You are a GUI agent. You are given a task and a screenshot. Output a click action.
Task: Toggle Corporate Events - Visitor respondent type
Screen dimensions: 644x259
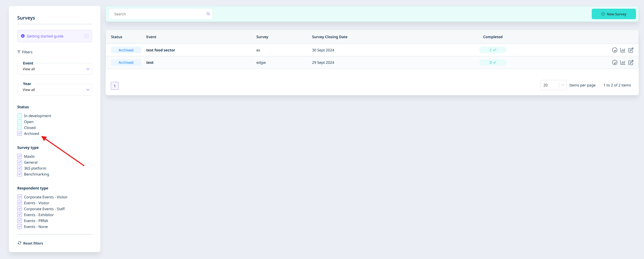(20, 197)
